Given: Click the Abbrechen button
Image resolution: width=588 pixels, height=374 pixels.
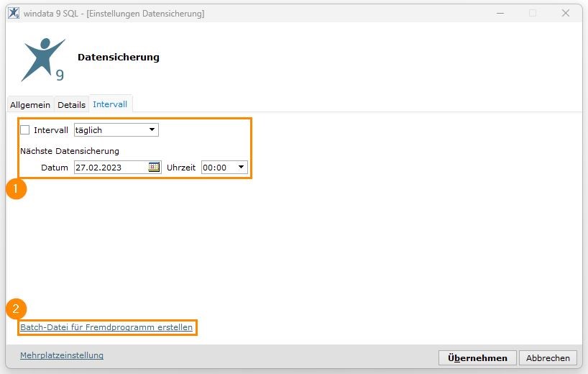Looking at the screenshot, I should (548, 358).
